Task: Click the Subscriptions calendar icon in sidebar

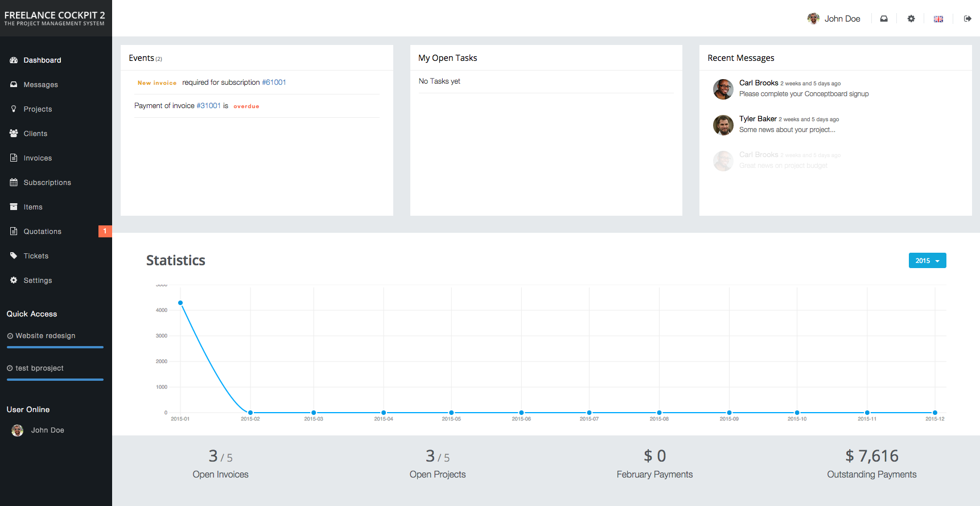Action: [14, 182]
